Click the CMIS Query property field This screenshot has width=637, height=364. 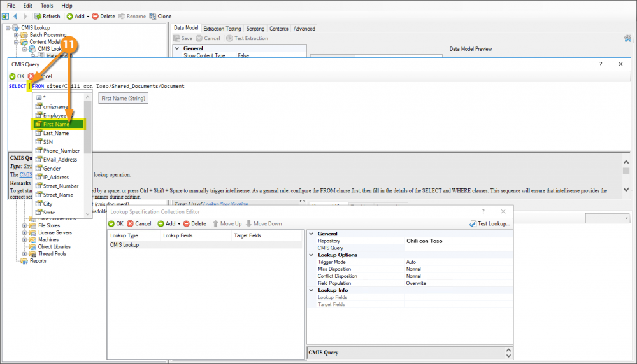click(x=458, y=248)
